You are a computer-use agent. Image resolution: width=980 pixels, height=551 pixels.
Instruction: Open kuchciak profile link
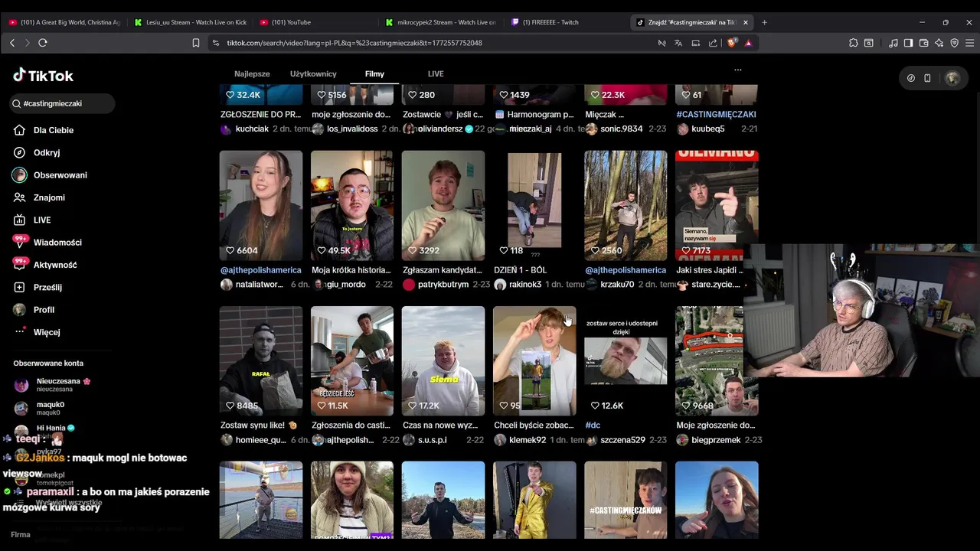click(x=252, y=129)
